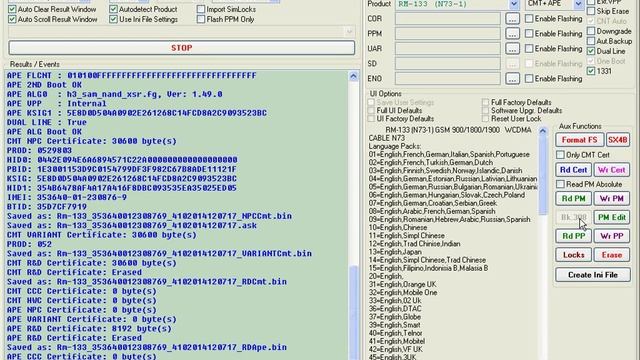Open the PM Edit button
640x360 pixels.
[x=611, y=218]
